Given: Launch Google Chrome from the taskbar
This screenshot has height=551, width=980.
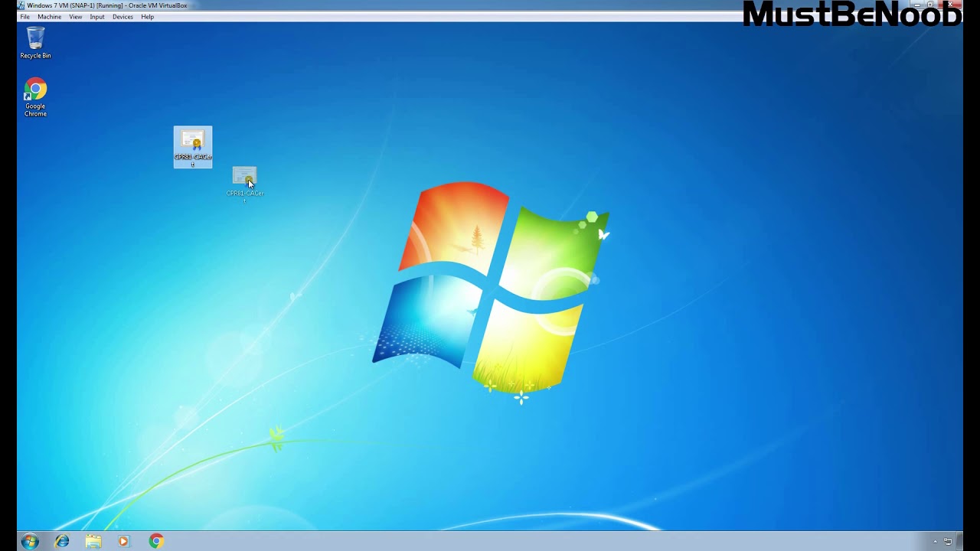Looking at the screenshot, I should 156,541.
